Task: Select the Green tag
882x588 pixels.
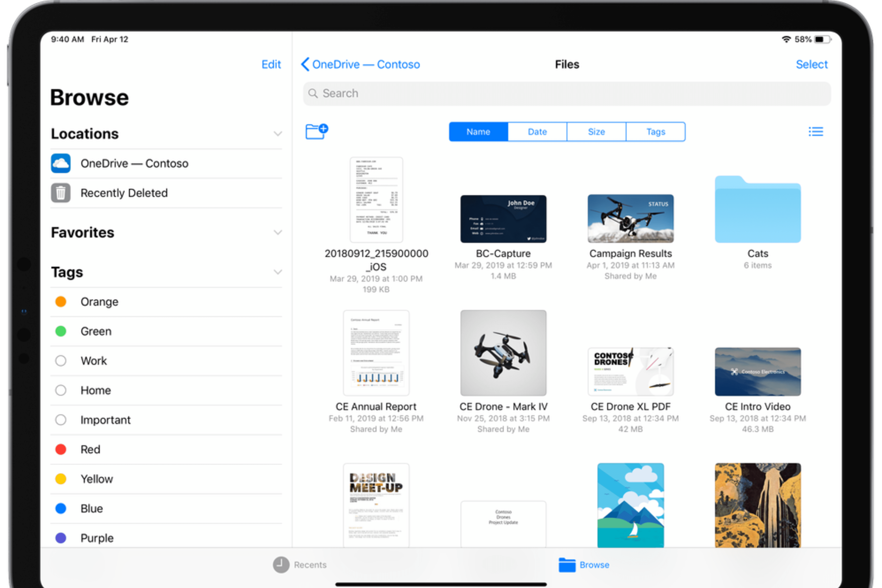Action: (166, 331)
